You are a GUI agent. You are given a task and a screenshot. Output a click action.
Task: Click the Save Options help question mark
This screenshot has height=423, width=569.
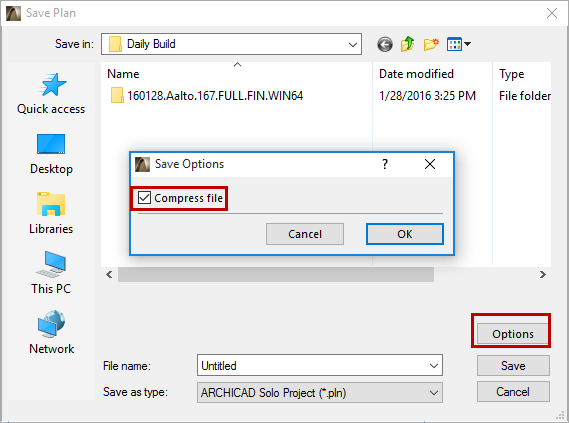(385, 164)
